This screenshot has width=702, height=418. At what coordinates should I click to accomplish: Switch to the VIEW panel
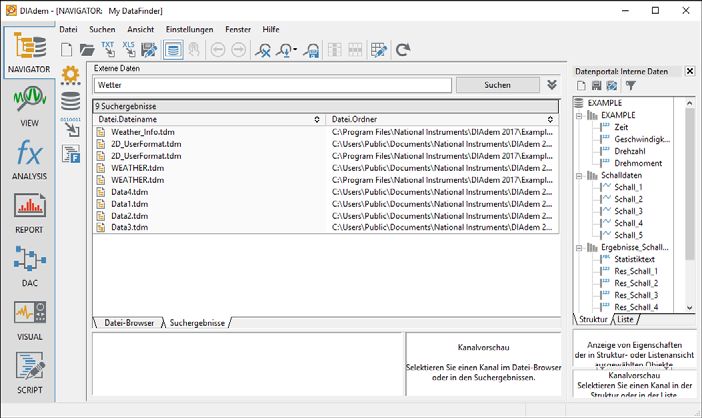pyautogui.click(x=29, y=107)
